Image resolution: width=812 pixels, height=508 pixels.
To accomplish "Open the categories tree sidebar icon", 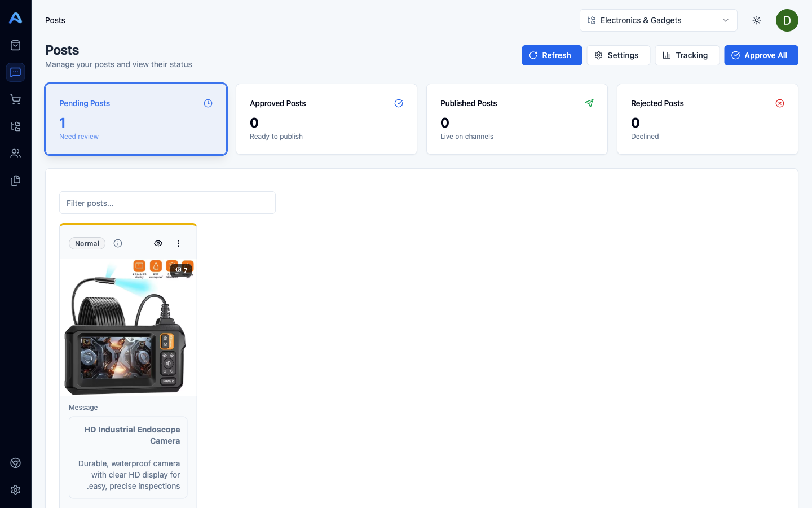I will click(x=16, y=126).
